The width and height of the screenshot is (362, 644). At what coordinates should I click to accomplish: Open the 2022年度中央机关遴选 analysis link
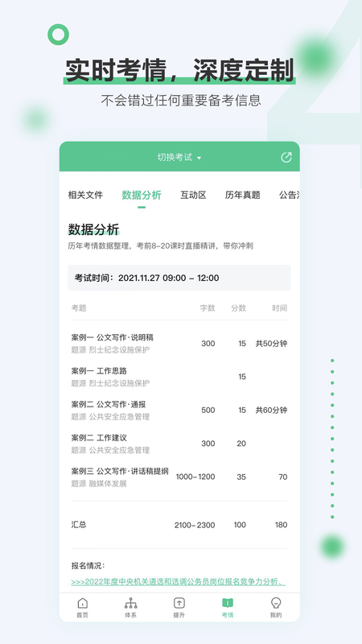[179, 582]
